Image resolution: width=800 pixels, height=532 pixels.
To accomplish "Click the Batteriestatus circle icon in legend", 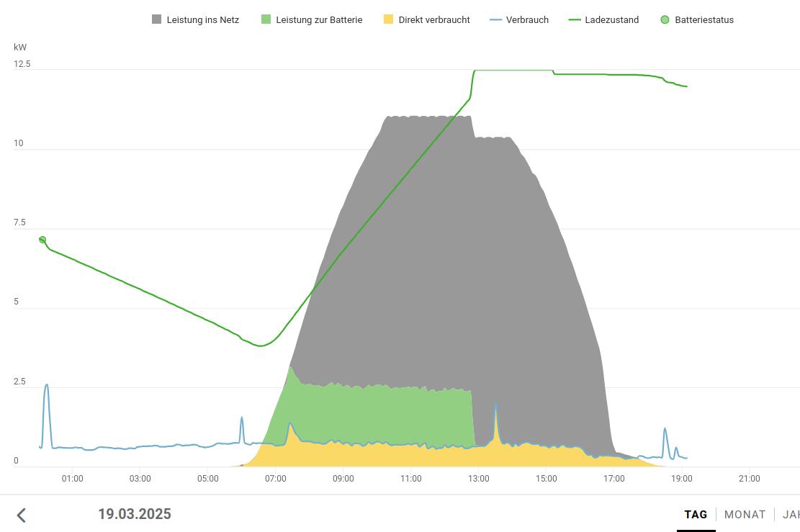I will click(x=665, y=19).
